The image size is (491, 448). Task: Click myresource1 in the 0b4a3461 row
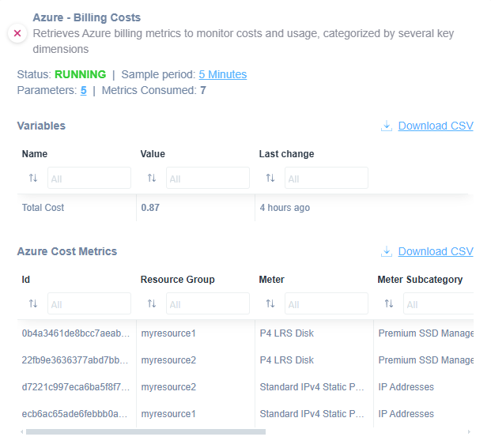point(168,333)
